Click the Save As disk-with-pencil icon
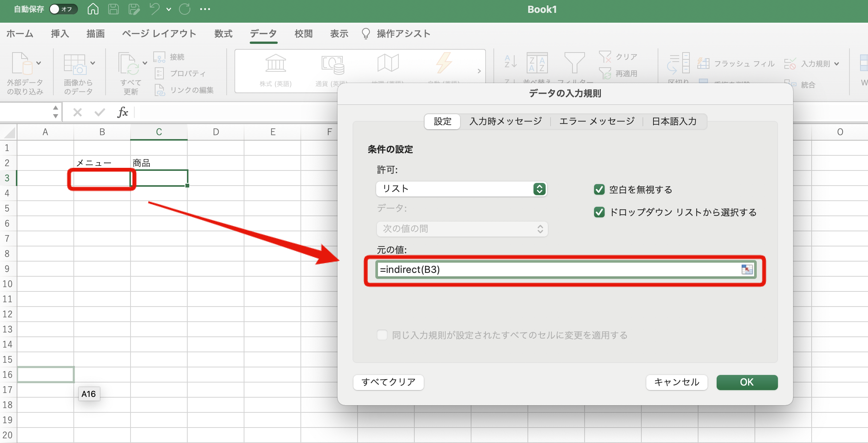Screen dimensions: 868x443 click(x=134, y=9)
